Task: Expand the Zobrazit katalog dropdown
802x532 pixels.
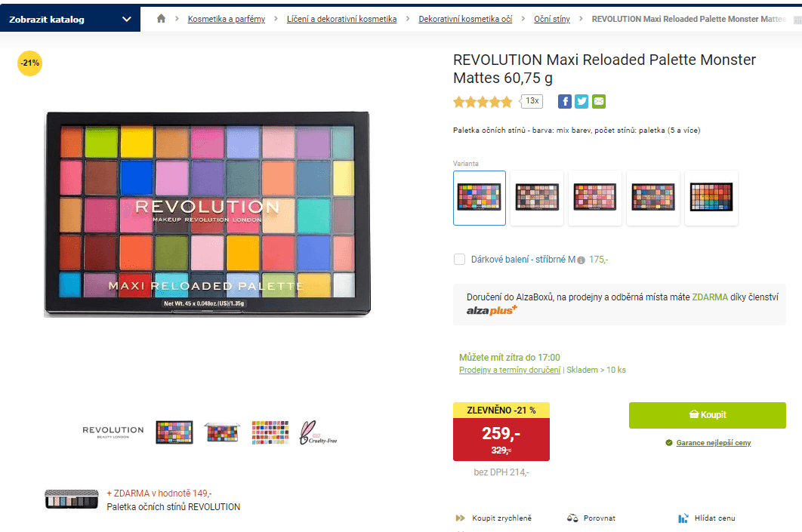Action: click(70, 19)
